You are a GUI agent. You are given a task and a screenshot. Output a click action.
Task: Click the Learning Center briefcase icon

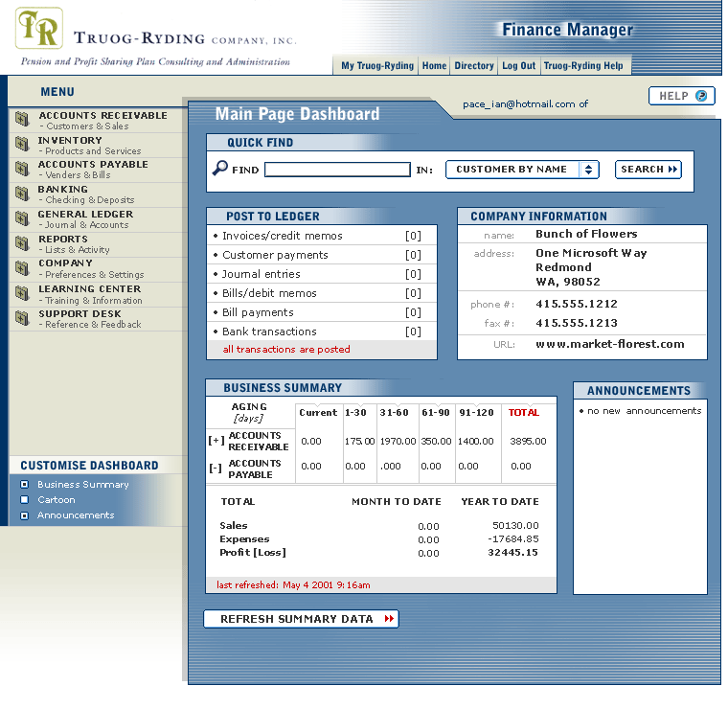point(22,293)
